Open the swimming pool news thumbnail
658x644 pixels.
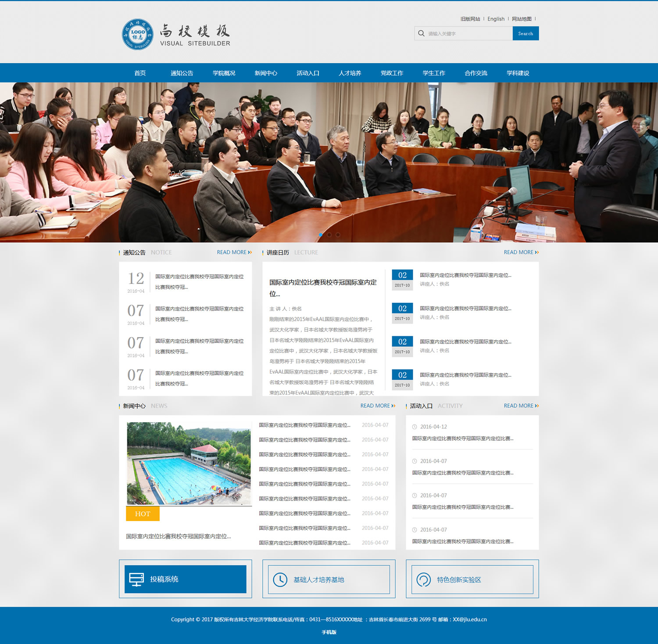189,464
